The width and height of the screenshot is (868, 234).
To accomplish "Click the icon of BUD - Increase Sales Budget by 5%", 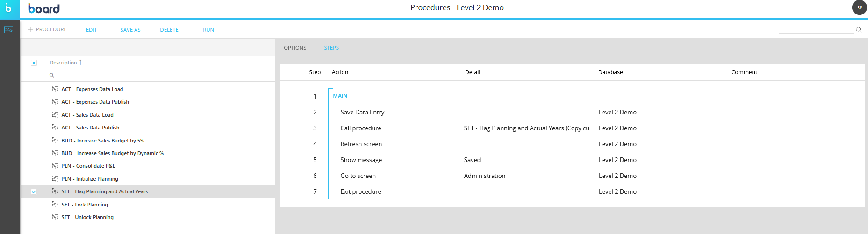I will [x=55, y=140].
